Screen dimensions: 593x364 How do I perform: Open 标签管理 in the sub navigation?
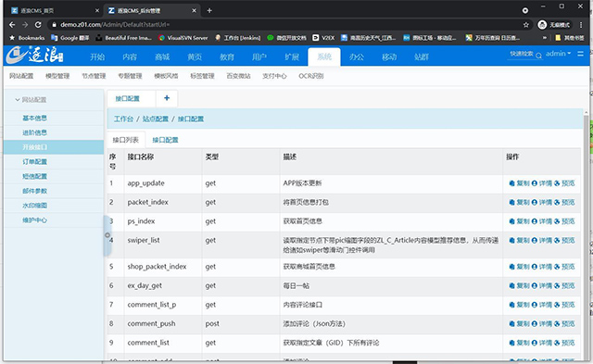click(202, 76)
